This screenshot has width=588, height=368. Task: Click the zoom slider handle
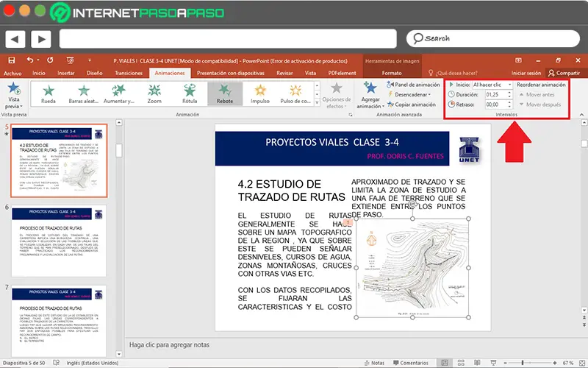pos(523,363)
